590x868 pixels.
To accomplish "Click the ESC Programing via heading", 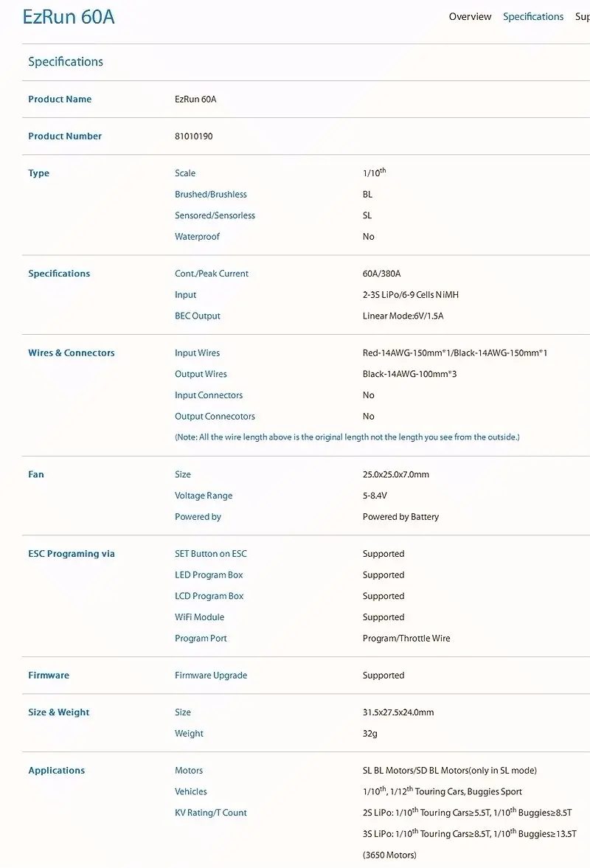I will tap(72, 554).
